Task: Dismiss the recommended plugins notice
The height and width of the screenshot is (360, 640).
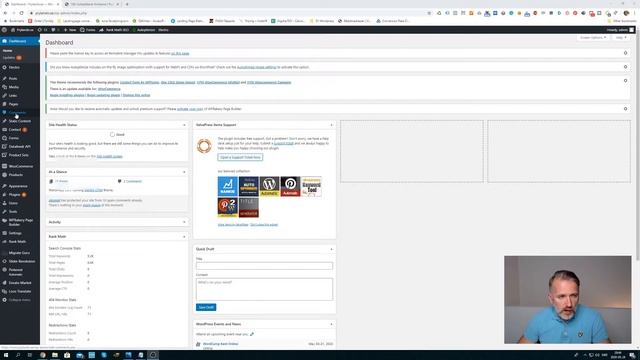Action: (x=625, y=81)
